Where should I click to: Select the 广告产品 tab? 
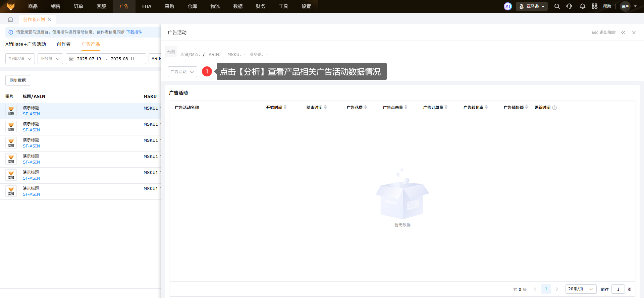coord(91,44)
